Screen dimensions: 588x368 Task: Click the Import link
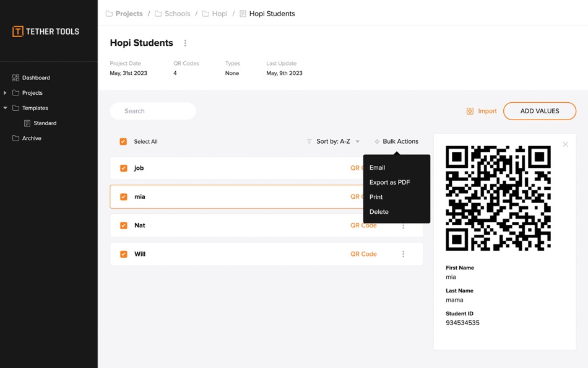click(x=487, y=111)
